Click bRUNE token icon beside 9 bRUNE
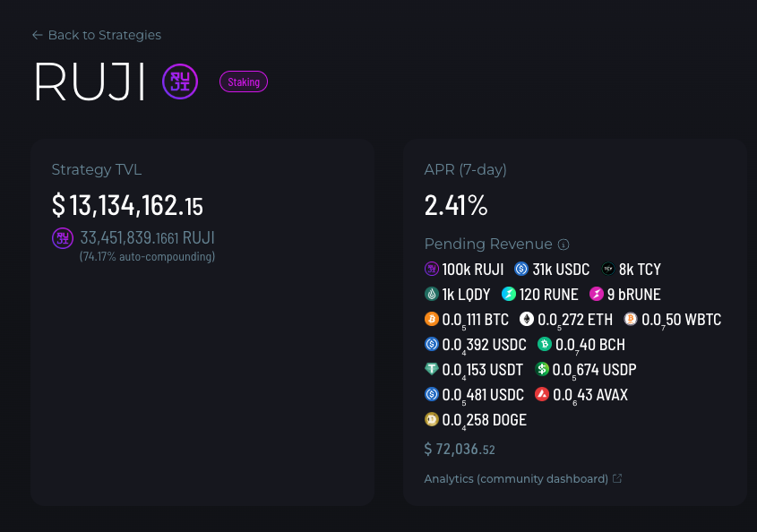The height and width of the screenshot is (532, 757). (x=597, y=294)
